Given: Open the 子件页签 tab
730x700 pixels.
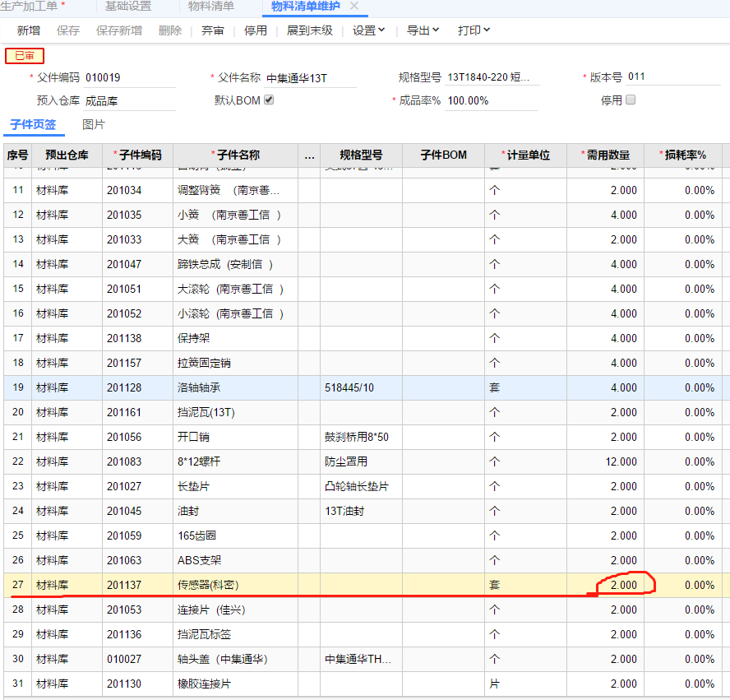Looking at the screenshot, I should tap(33, 125).
